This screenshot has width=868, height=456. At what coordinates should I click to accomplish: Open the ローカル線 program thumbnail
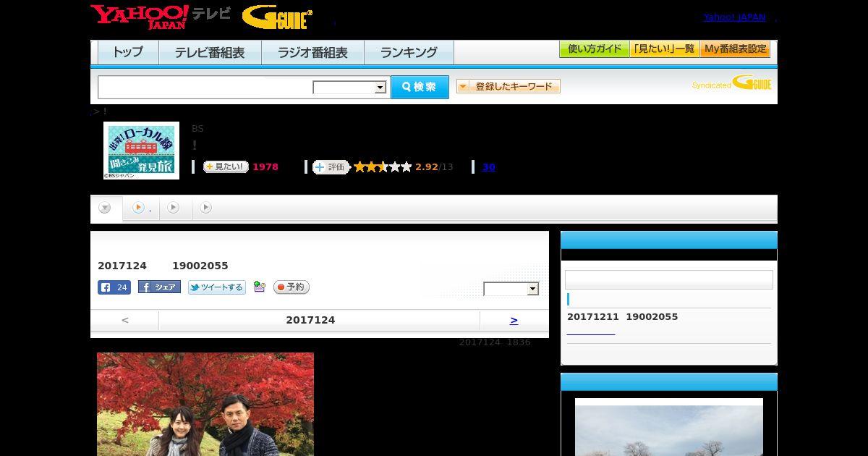tap(141, 150)
